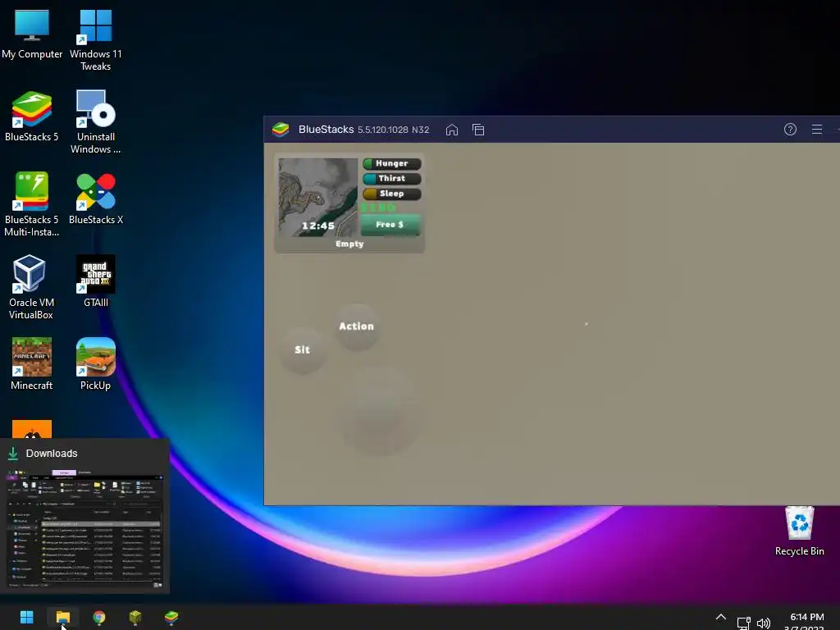The width and height of the screenshot is (840, 630).
Task: Tap the Sleep status bar
Action: [x=392, y=194]
